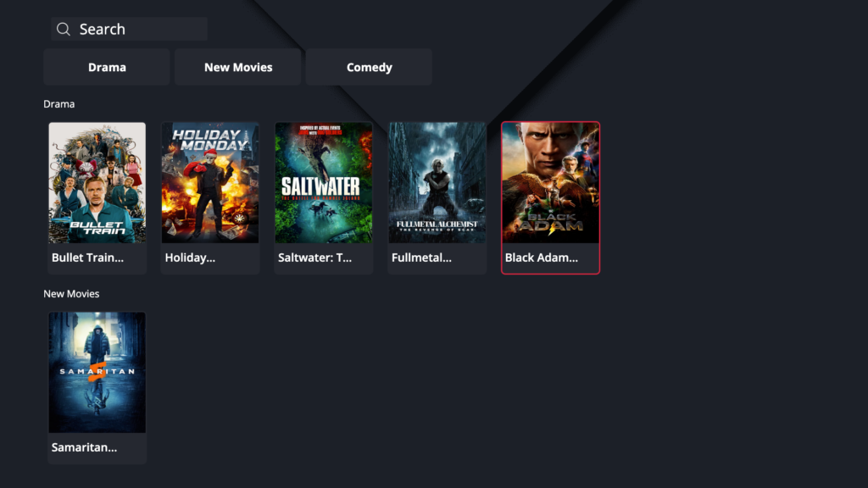Click the Drama section heading above posters
Screen dimensions: 868x488
point(59,104)
